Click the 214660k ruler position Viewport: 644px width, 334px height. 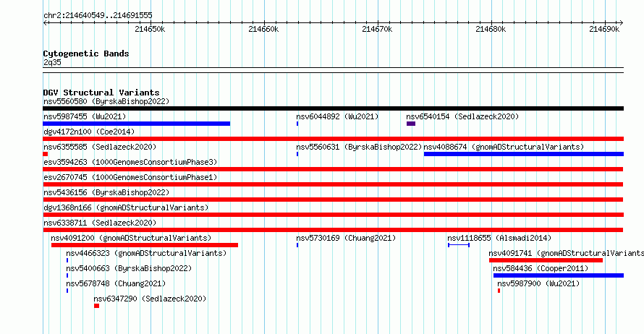pos(263,29)
